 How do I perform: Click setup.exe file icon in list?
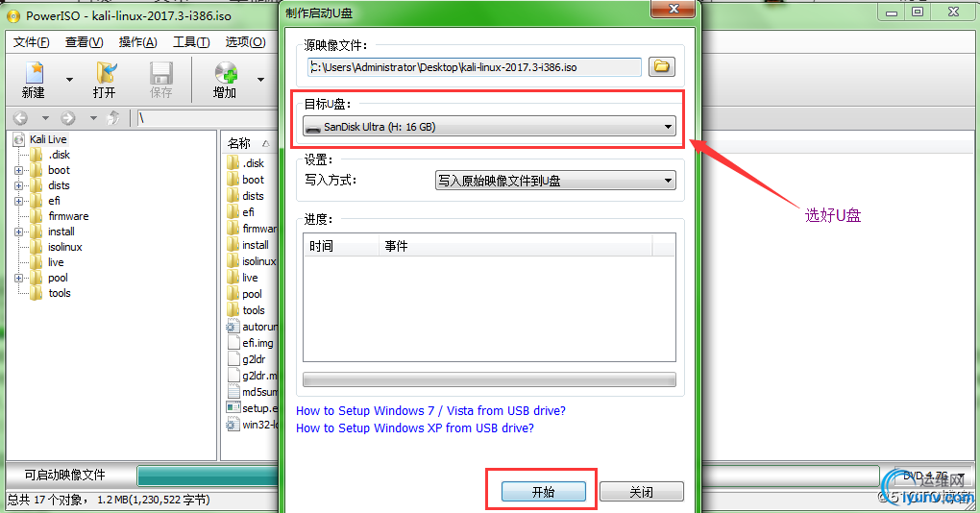pyautogui.click(x=233, y=408)
